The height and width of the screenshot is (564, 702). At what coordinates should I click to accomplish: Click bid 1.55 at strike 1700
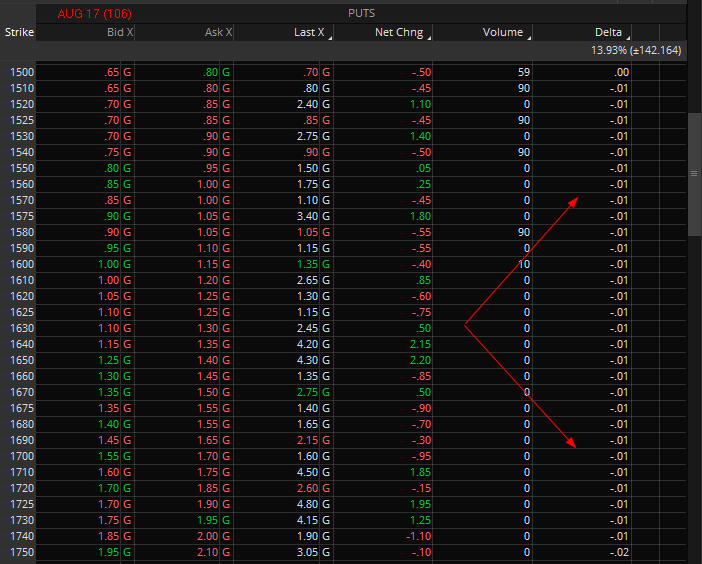tap(109, 456)
